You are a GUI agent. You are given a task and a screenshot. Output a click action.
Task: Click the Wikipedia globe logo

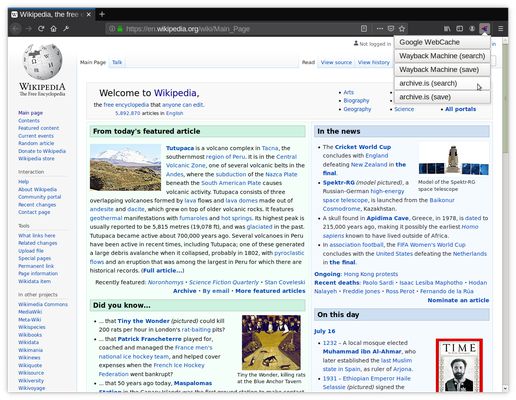click(43, 62)
